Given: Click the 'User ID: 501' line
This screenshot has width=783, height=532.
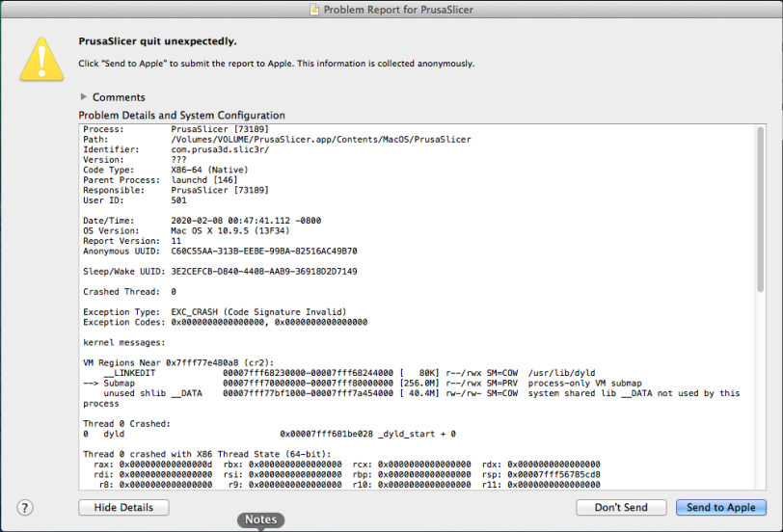Looking at the screenshot, I should click(135, 200).
